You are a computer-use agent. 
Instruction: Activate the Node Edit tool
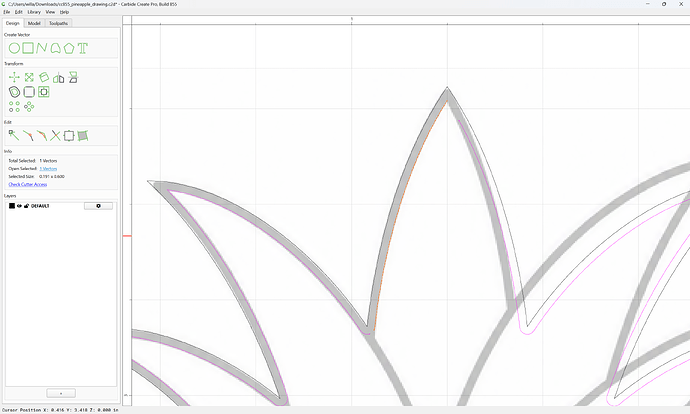click(14, 136)
